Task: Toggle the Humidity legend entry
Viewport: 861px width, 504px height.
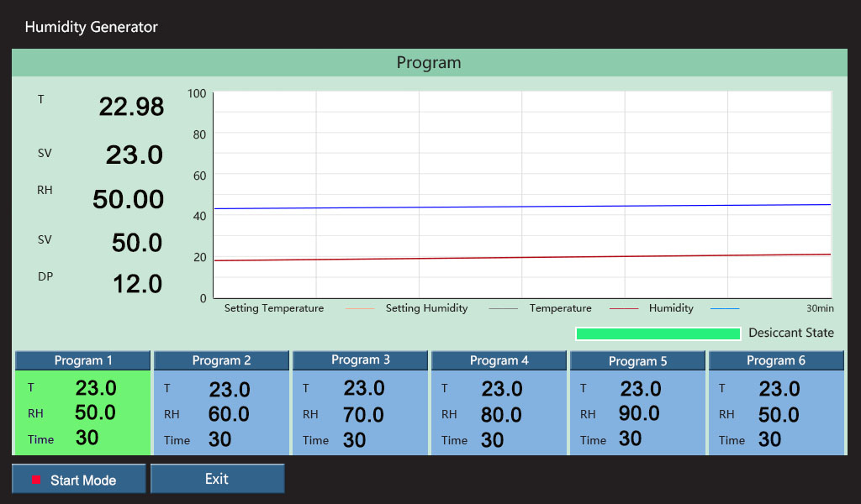Action: [670, 308]
